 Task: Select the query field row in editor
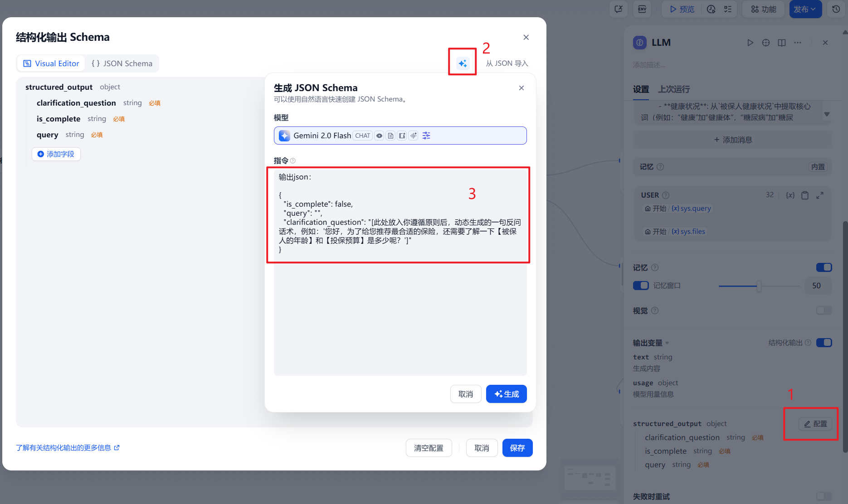tap(70, 135)
